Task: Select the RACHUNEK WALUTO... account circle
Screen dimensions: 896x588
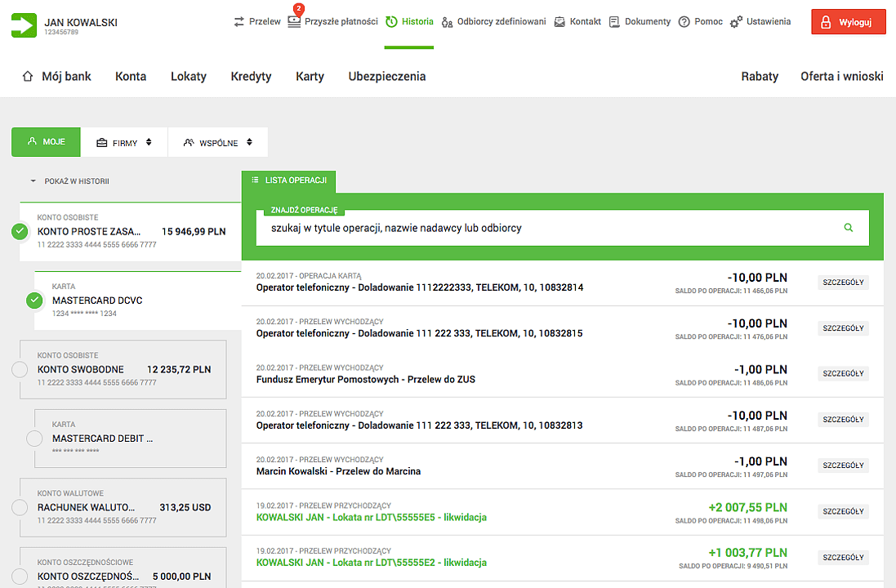Action: pos(20,507)
